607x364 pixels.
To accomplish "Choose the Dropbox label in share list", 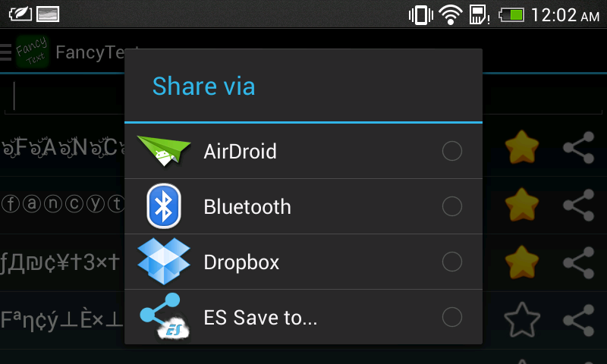I will (x=241, y=262).
